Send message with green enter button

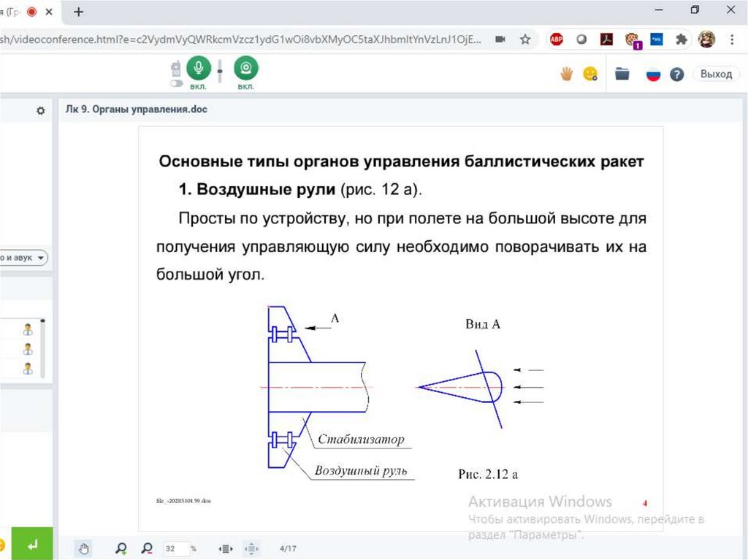[32, 544]
